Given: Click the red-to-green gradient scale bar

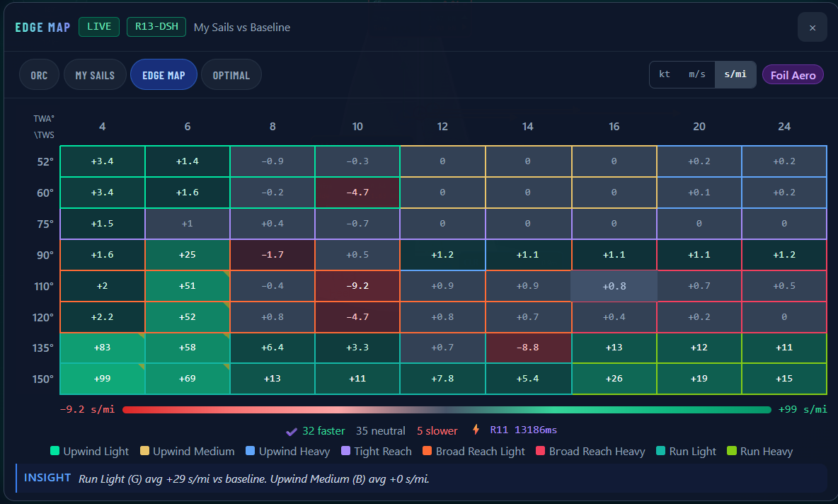Looking at the screenshot, I should [447, 410].
